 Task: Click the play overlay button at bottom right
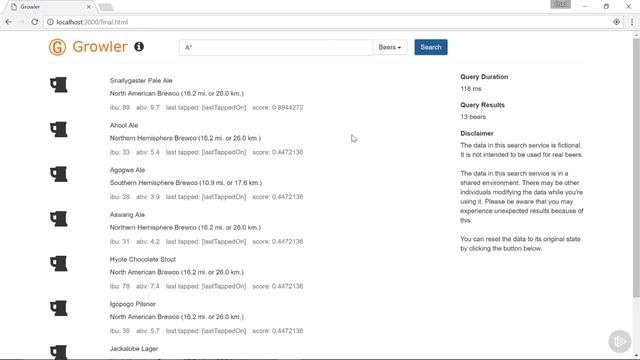point(620,341)
